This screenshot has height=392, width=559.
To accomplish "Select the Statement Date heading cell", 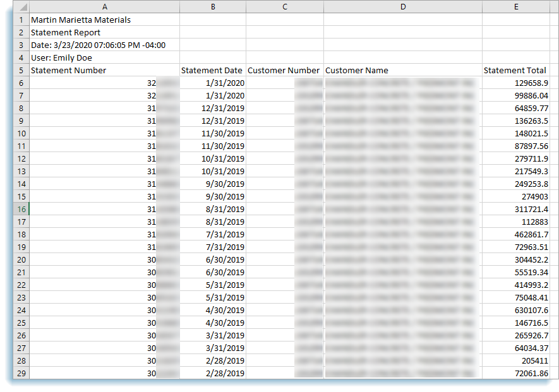I will pyautogui.click(x=212, y=70).
